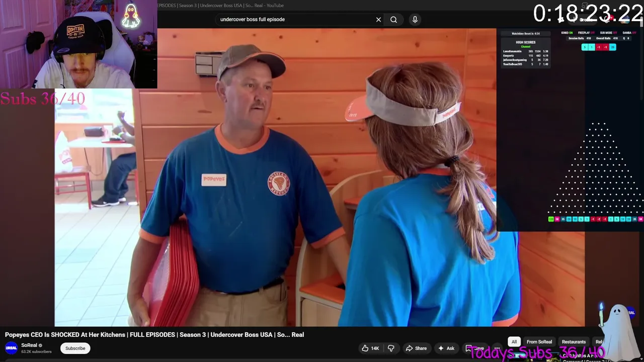Toggle the KINKO ON setting

(567, 33)
